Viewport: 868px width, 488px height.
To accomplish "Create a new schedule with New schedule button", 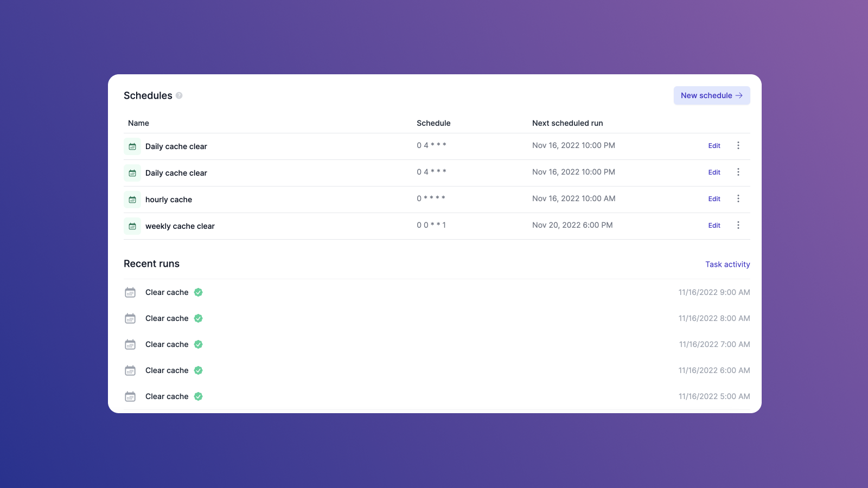I will click(712, 95).
